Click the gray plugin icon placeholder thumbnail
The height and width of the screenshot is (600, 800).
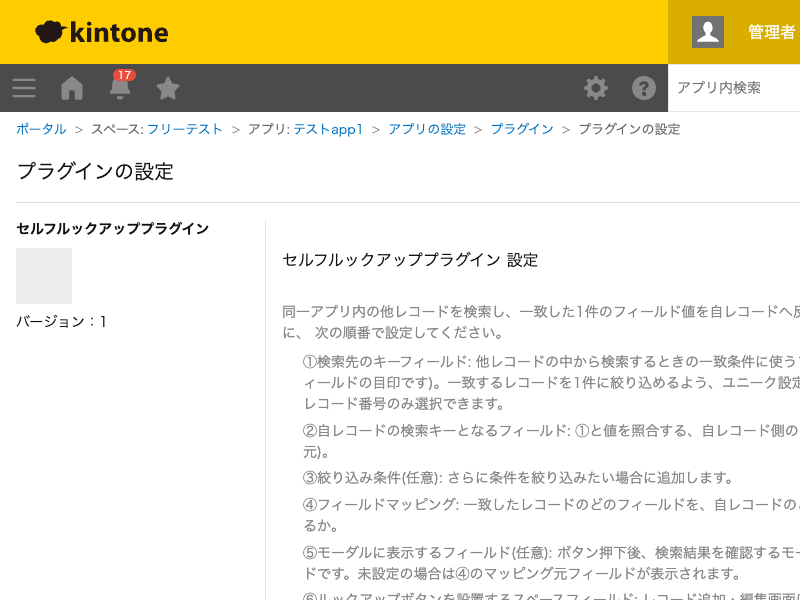click(44, 276)
